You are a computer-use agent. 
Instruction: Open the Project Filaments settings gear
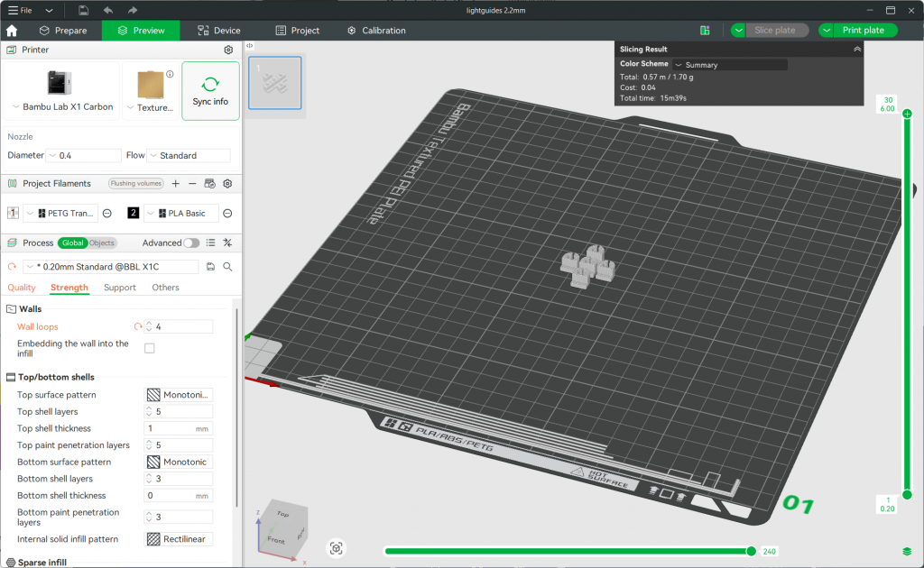coord(228,183)
